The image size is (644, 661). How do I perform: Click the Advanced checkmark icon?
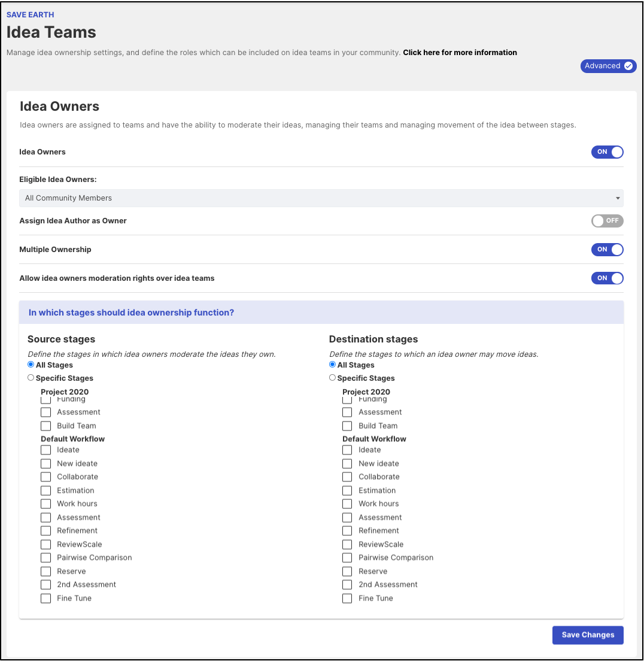point(628,66)
